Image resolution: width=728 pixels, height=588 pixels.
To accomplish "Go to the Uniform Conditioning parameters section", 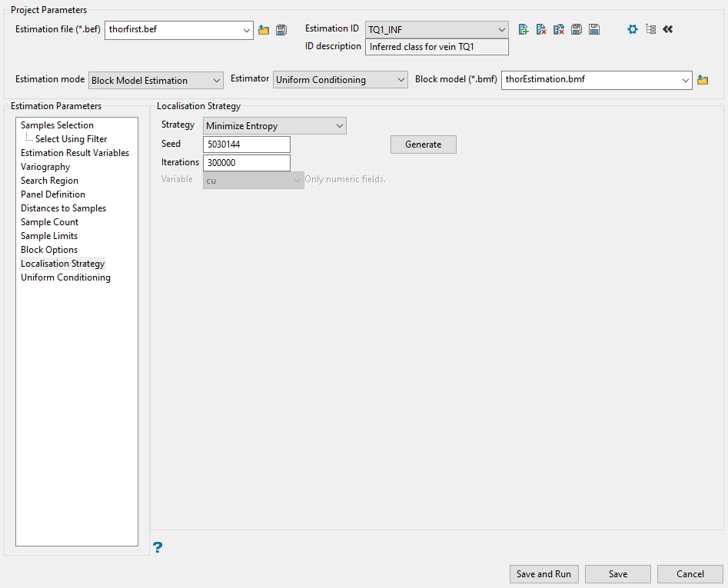I will pos(65,277).
